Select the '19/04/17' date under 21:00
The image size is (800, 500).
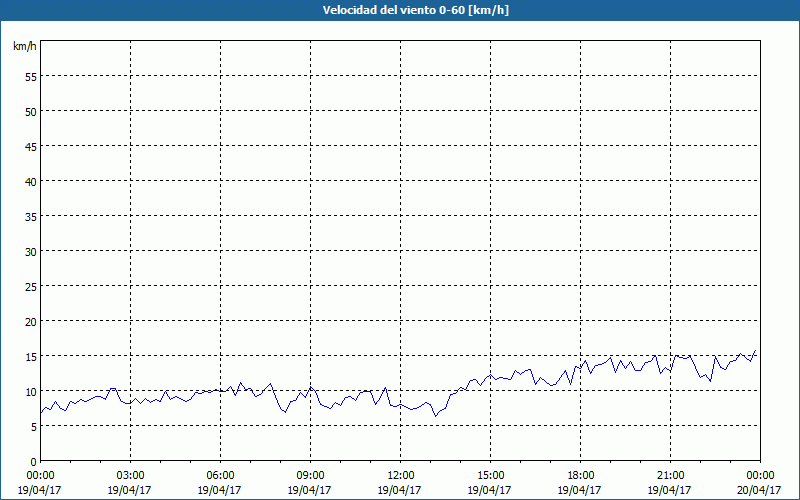pyautogui.click(x=669, y=490)
